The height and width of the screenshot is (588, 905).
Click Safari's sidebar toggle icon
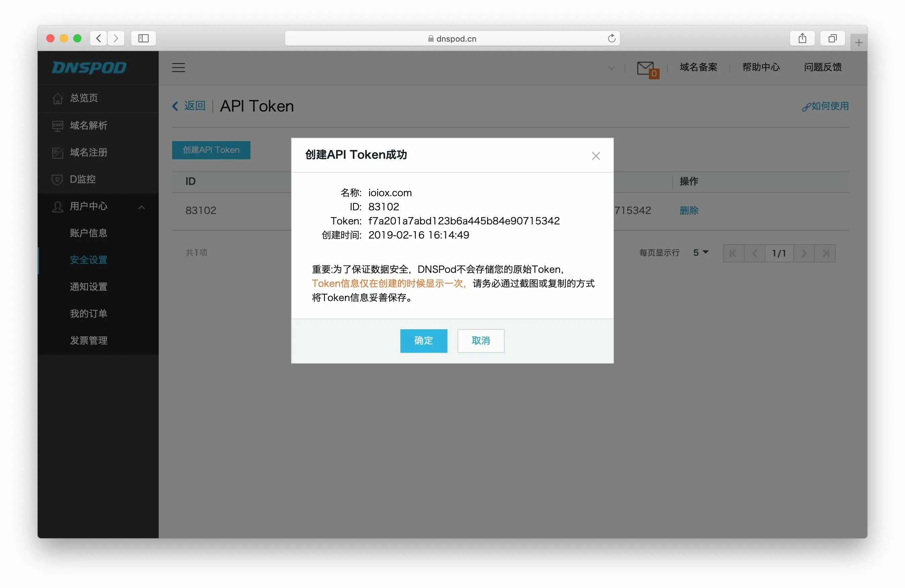143,38
